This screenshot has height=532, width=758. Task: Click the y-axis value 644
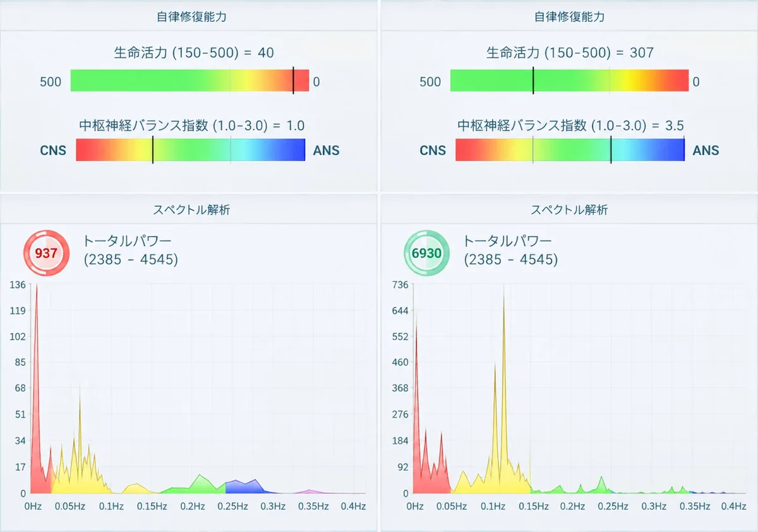pyautogui.click(x=401, y=310)
